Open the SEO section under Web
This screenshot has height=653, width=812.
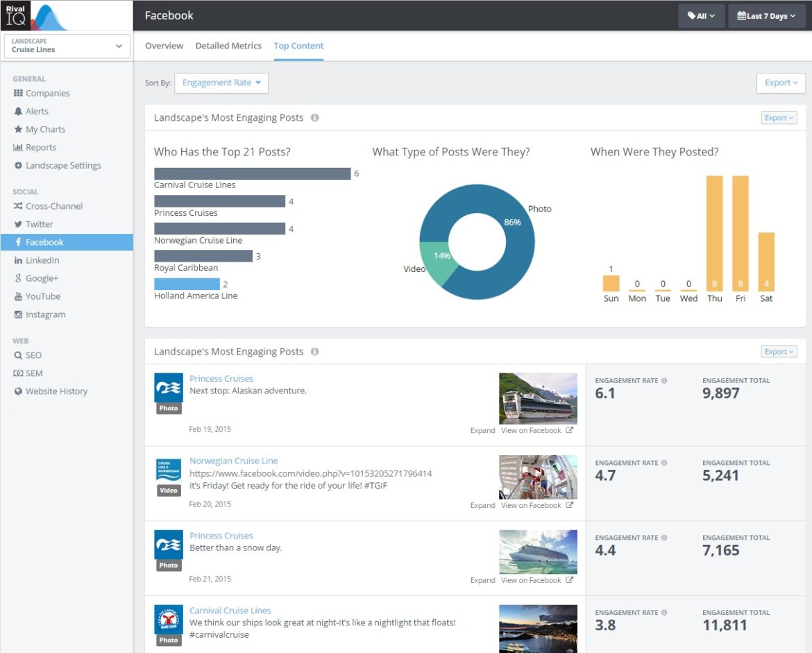pyautogui.click(x=33, y=355)
